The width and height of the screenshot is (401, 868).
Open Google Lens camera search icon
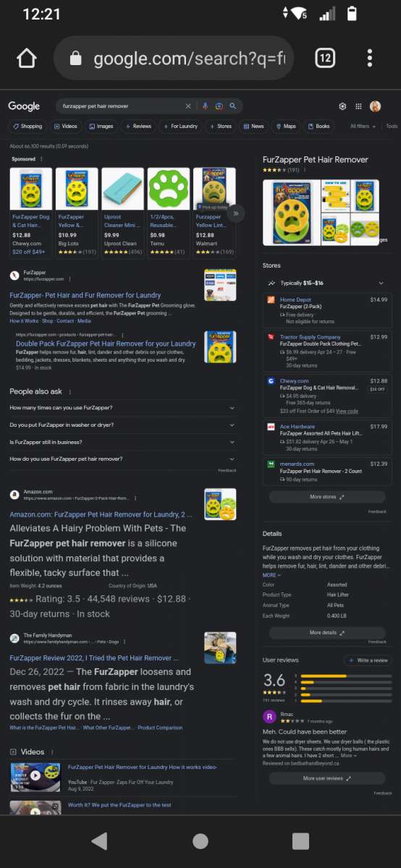tap(219, 106)
